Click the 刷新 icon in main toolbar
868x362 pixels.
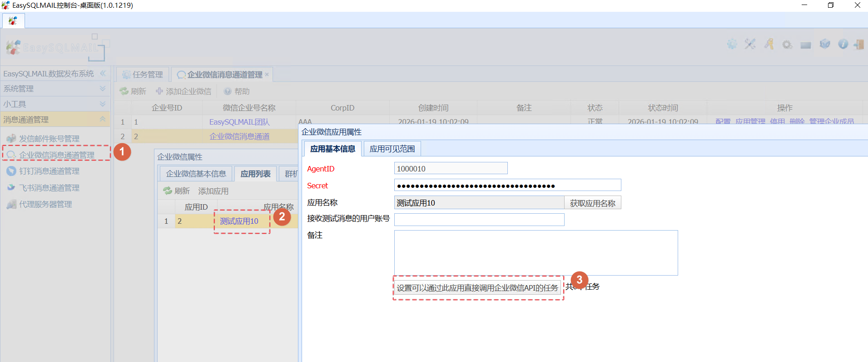pyautogui.click(x=124, y=91)
